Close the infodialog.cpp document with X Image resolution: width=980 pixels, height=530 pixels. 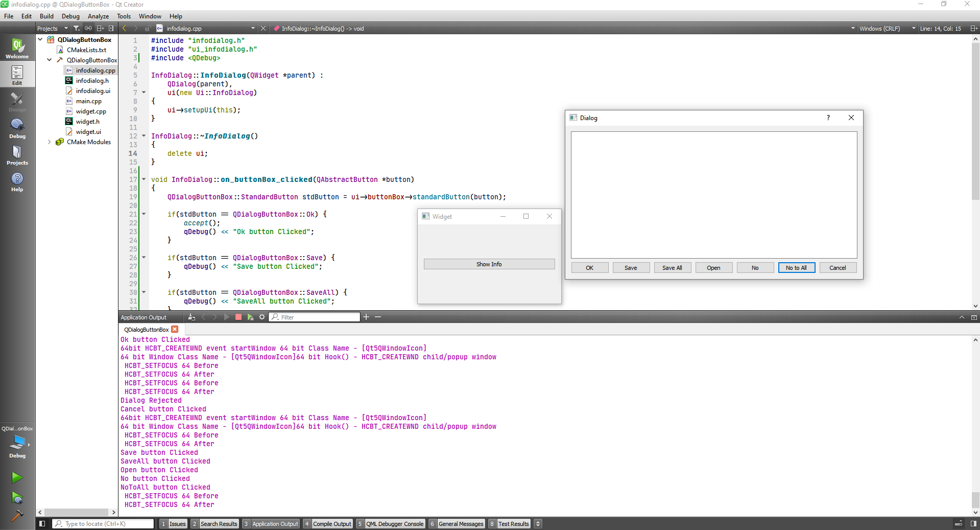264,29
